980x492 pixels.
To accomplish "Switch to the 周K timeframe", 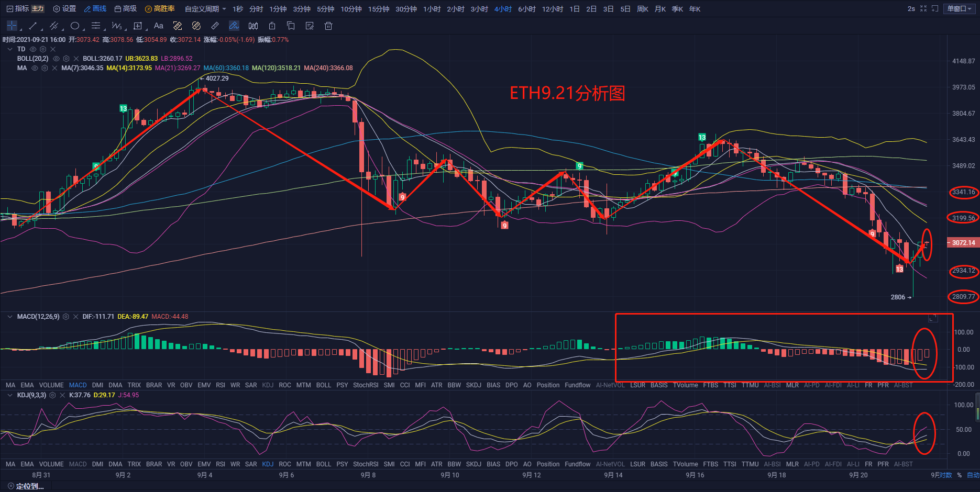I will point(643,9).
